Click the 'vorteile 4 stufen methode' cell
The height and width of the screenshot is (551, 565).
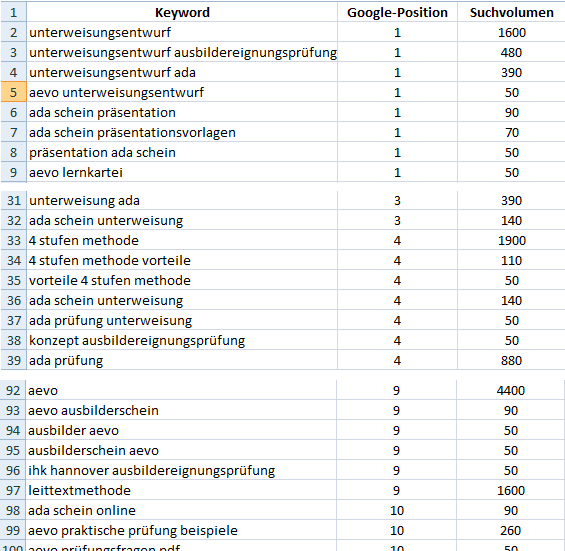[182, 281]
